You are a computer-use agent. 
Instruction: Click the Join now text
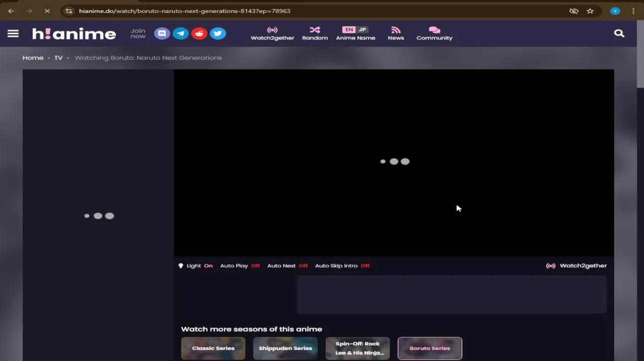tap(138, 34)
